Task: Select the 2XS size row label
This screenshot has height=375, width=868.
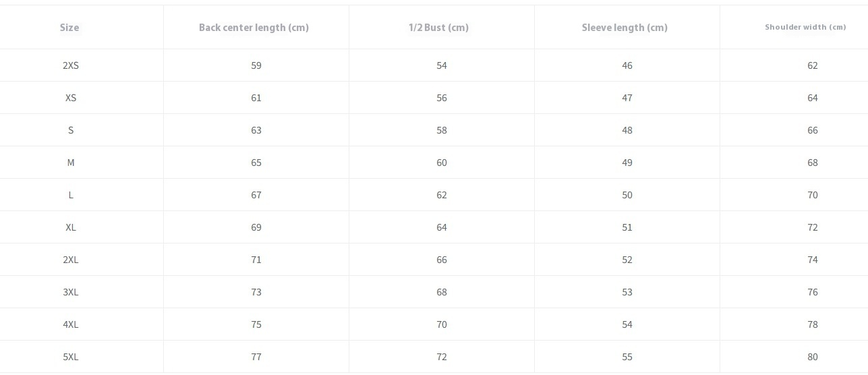Action: pyautogui.click(x=71, y=65)
